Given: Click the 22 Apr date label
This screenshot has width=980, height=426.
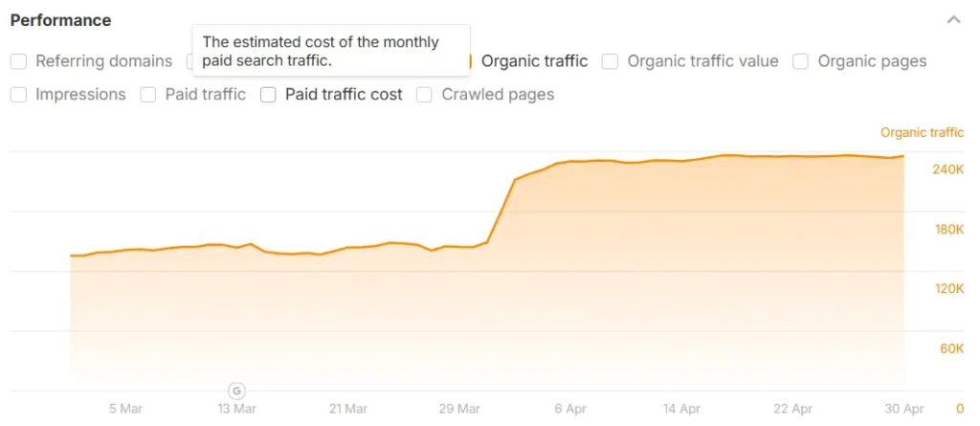Looking at the screenshot, I should pos(792,409).
